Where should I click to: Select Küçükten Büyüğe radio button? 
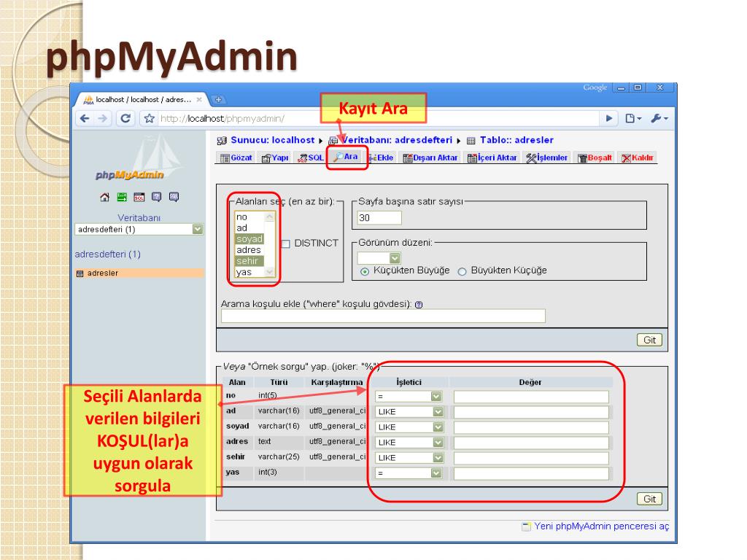365,271
